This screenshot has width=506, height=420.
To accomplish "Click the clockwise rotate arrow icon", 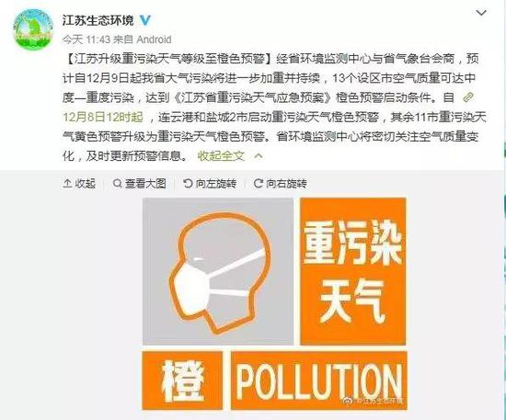I will (x=259, y=184).
